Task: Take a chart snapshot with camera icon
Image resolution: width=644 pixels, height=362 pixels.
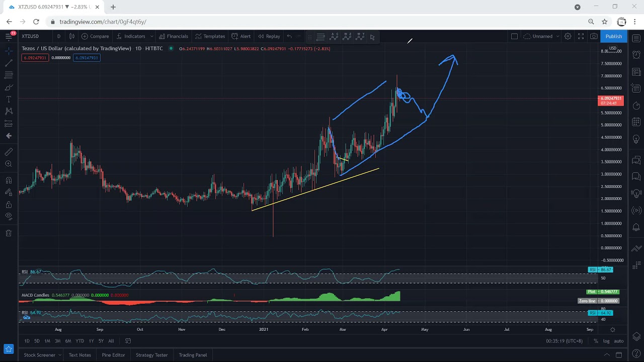Action: 594,36
